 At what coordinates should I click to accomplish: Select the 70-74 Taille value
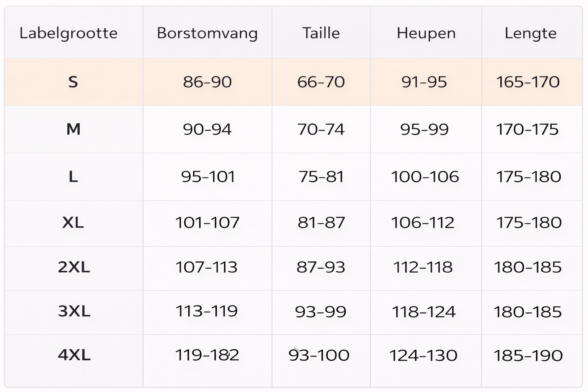coord(321,129)
